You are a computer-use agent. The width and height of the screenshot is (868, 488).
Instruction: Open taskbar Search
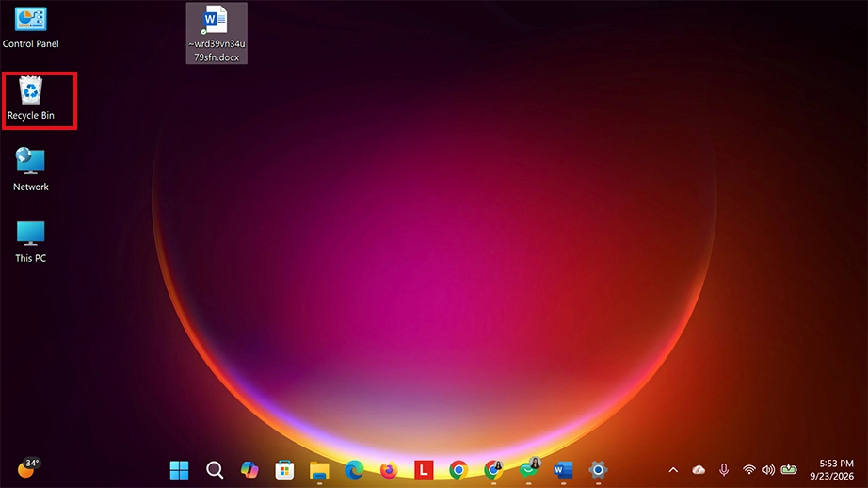coord(215,470)
